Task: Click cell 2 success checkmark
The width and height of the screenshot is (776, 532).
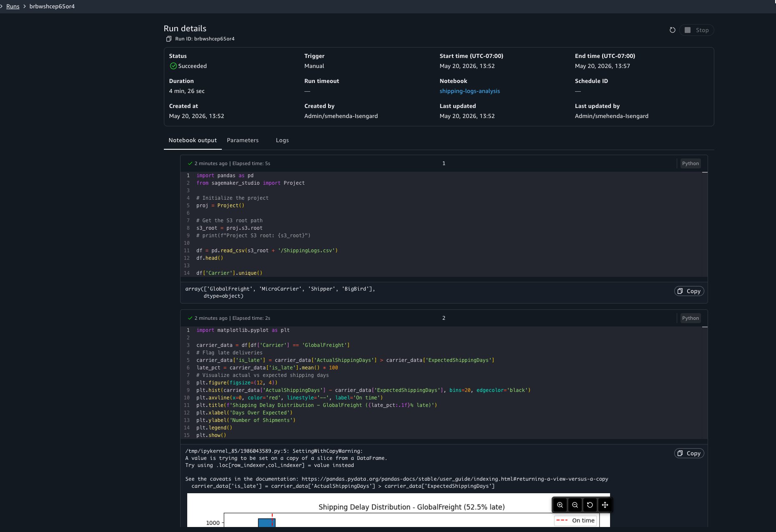Action: coord(190,318)
